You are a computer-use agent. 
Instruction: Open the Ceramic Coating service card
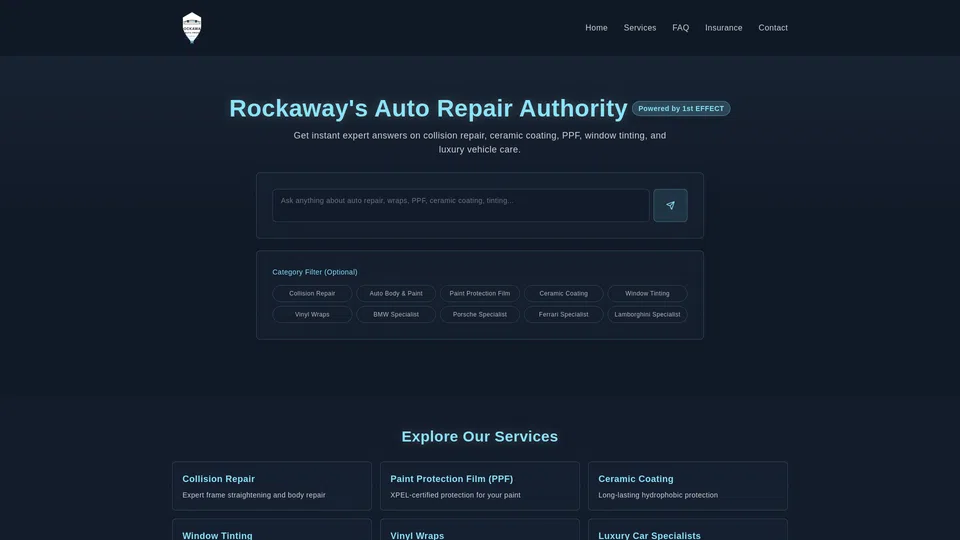tap(688, 486)
